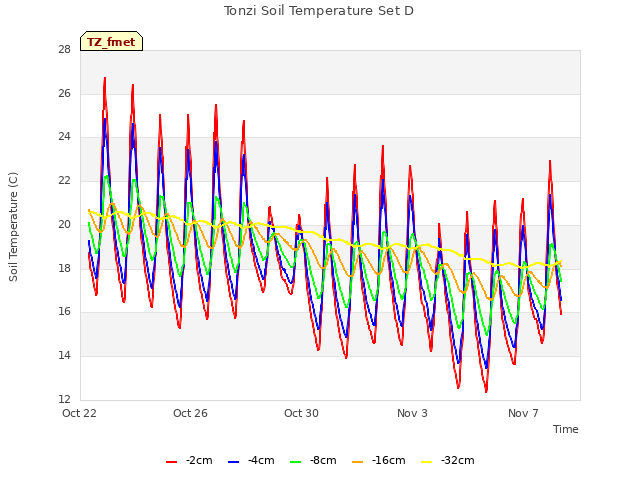Click the 22 y-axis tick label
This screenshot has height=480, width=640.
click(64, 181)
